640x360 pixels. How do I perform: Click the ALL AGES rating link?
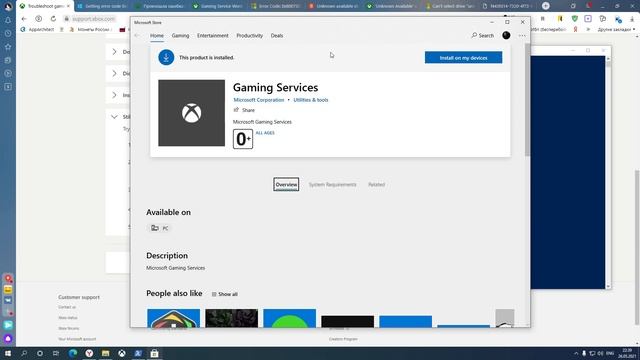[x=265, y=133]
